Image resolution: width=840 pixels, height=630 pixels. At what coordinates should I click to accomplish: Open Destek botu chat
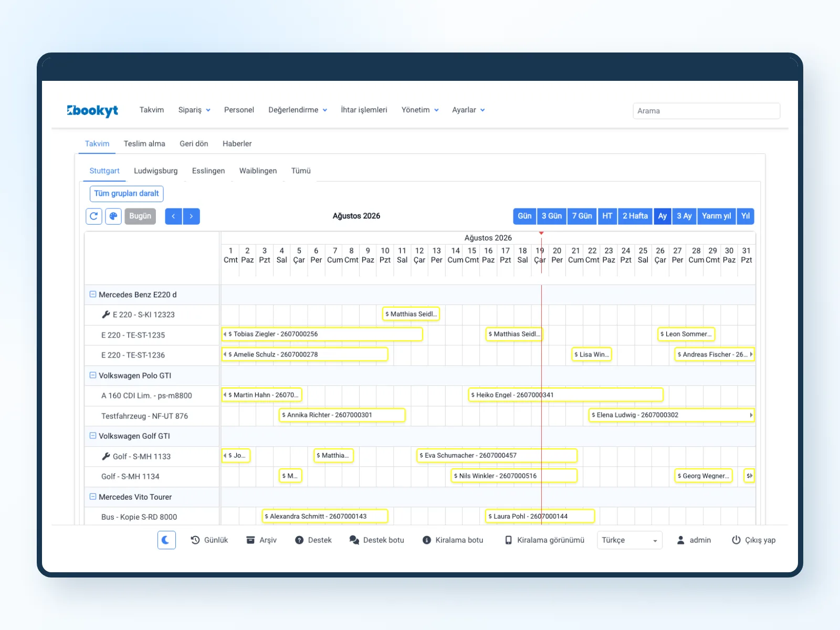(377, 540)
